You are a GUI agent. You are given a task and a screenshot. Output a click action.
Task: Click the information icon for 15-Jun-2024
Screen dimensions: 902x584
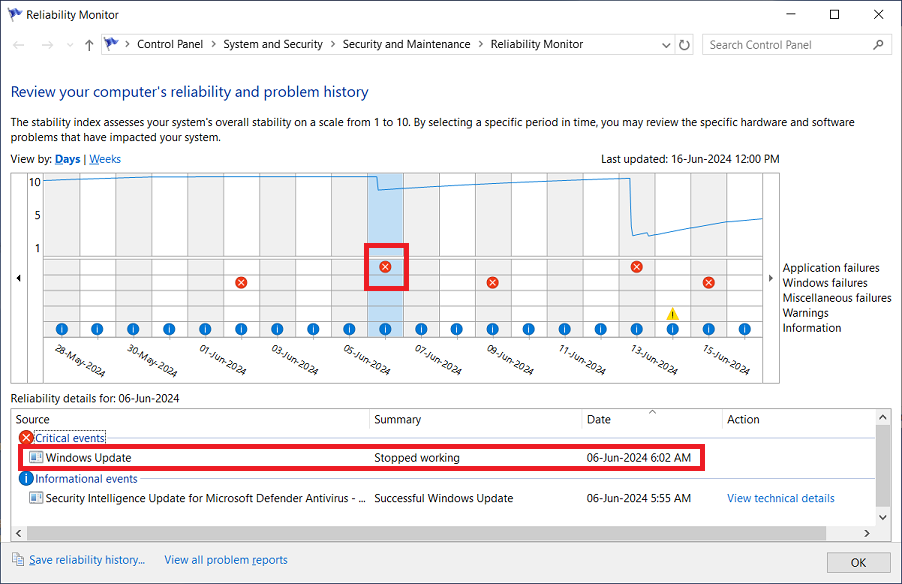(x=709, y=329)
